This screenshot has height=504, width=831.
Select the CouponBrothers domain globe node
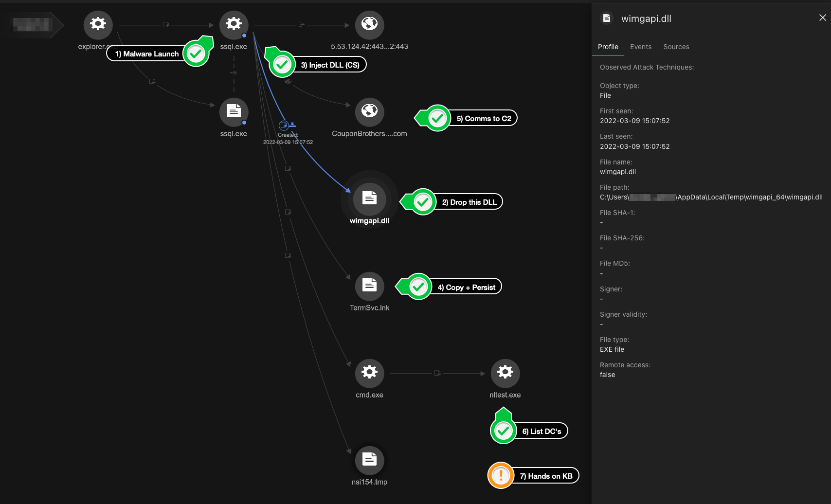369,112
